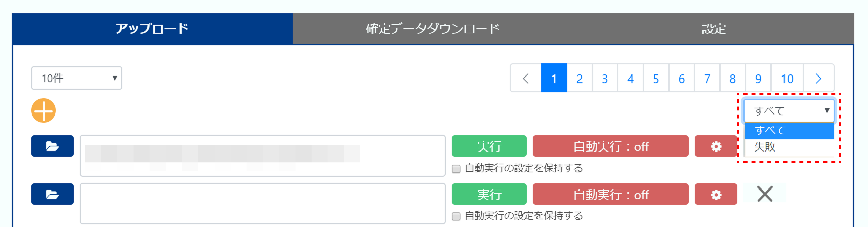Open gear settings in the second row
Image resolution: width=868 pixels, height=227 pixels.
coord(716,194)
